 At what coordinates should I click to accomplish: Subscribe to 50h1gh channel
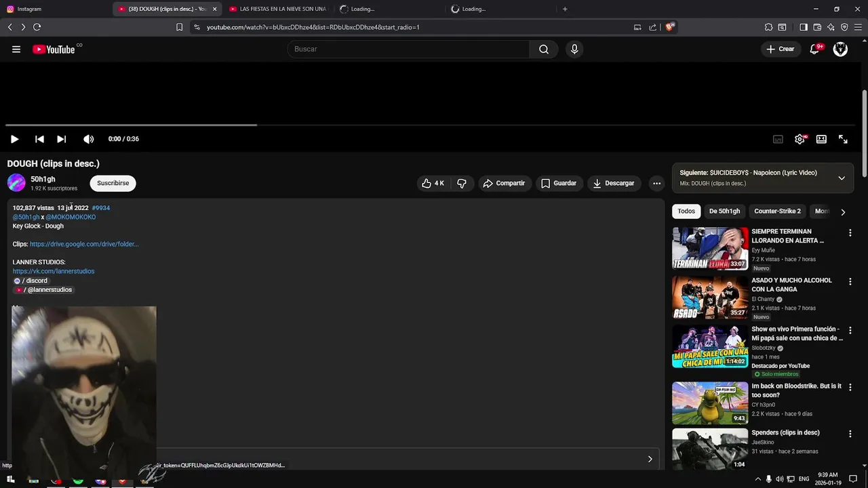(113, 183)
